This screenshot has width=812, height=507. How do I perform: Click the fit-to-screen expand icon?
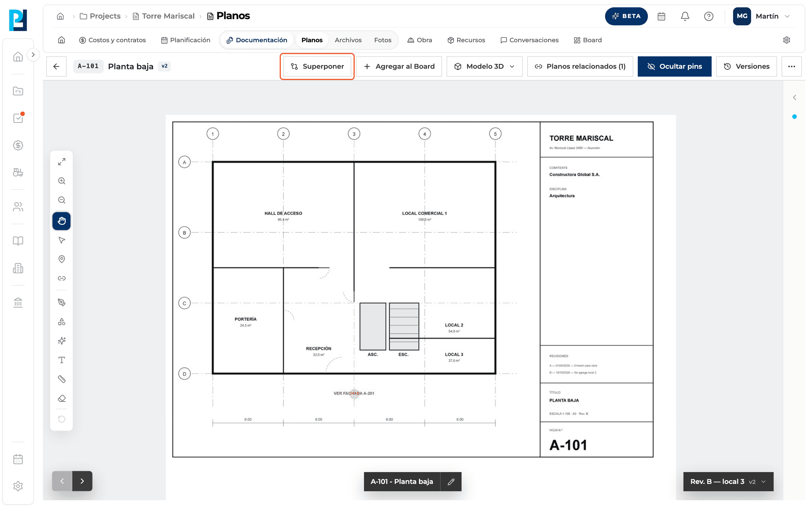62,162
